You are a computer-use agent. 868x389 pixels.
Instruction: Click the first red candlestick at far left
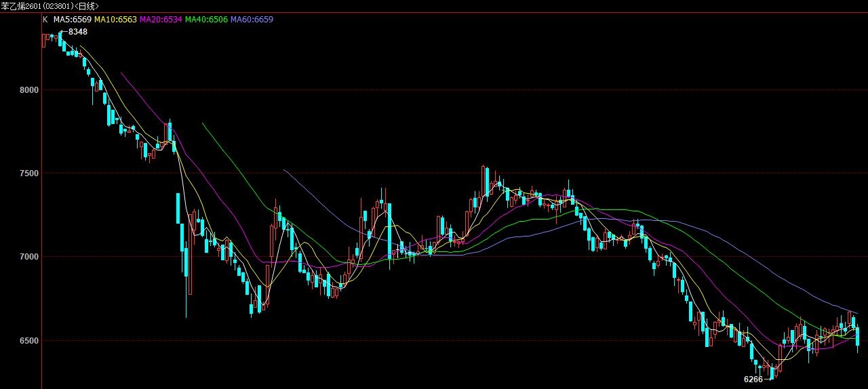[44, 40]
